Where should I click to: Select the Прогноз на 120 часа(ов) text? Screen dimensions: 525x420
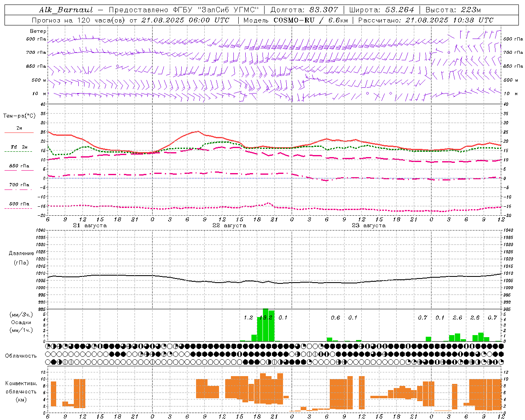pos(78,20)
